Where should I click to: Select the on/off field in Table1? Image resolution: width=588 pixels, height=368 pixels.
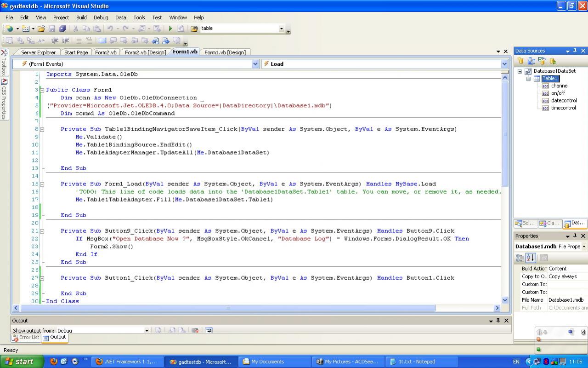(x=558, y=93)
